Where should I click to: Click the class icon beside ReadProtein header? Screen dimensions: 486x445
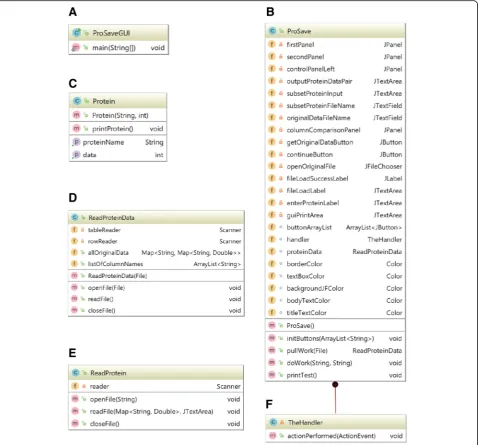(76, 373)
